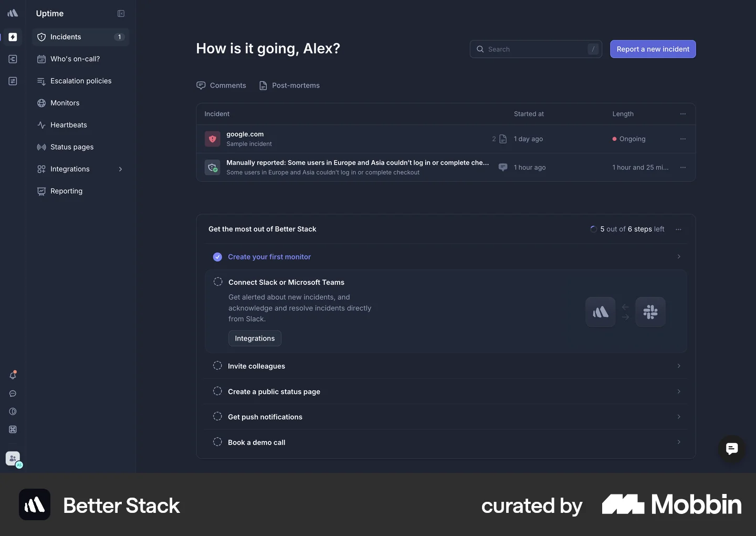
Task: Open the command shortcut icon in left rail
Action: click(x=13, y=429)
